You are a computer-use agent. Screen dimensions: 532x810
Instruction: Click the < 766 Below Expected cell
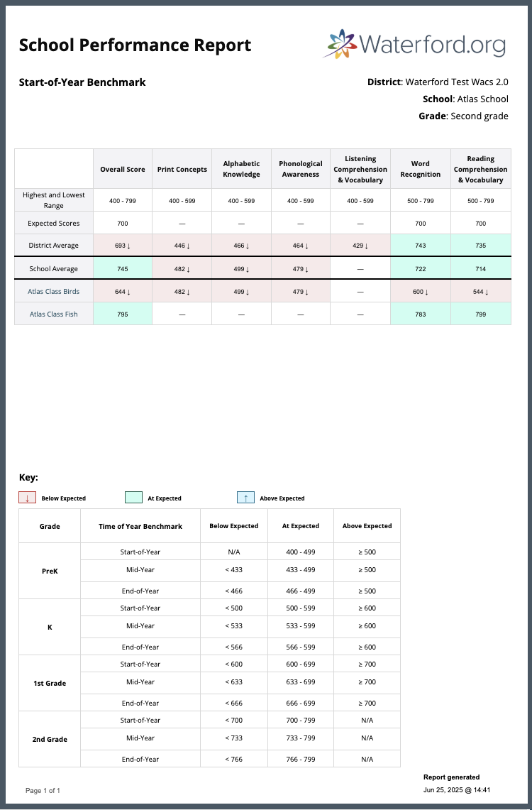click(x=234, y=759)
